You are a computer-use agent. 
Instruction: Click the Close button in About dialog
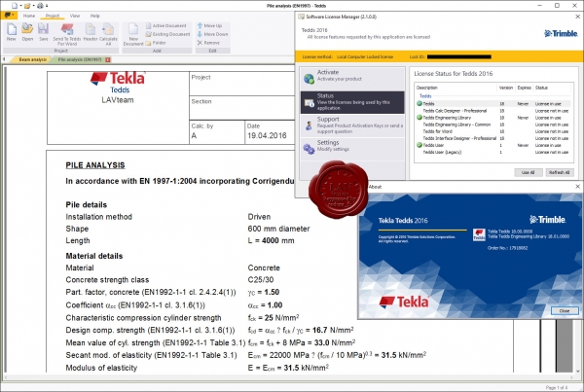coord(565,310)
